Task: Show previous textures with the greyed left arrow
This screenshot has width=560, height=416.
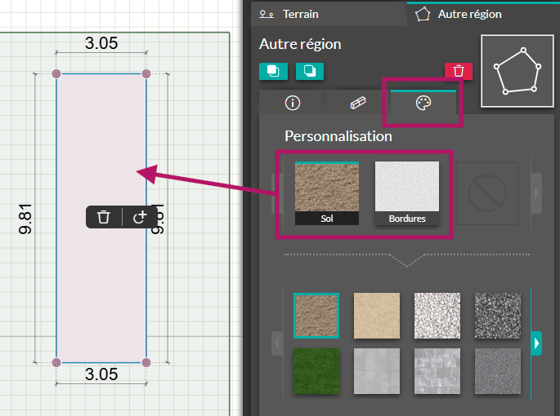Action: click(277, 344)
